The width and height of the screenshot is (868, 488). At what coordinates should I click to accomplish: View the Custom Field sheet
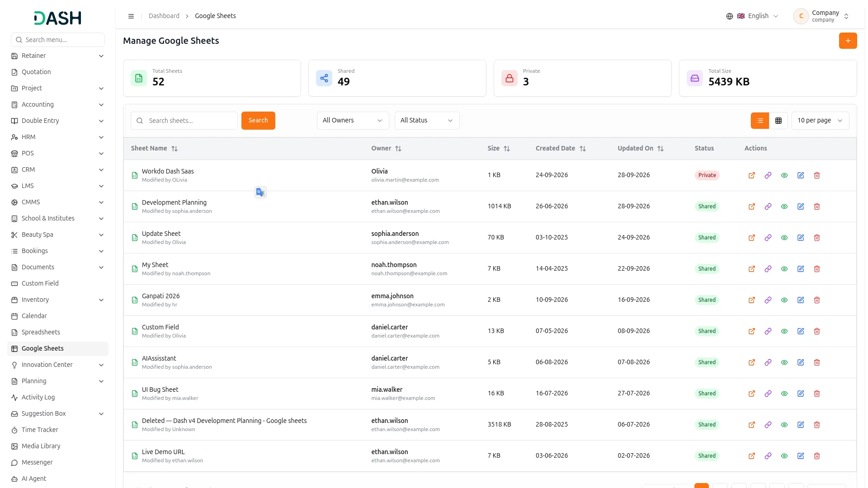pos(784,331)
